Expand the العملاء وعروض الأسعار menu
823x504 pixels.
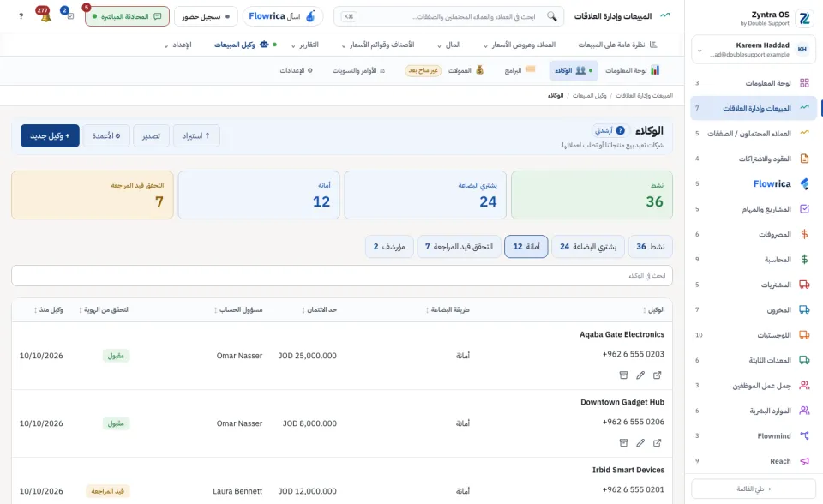pos(520,45)
